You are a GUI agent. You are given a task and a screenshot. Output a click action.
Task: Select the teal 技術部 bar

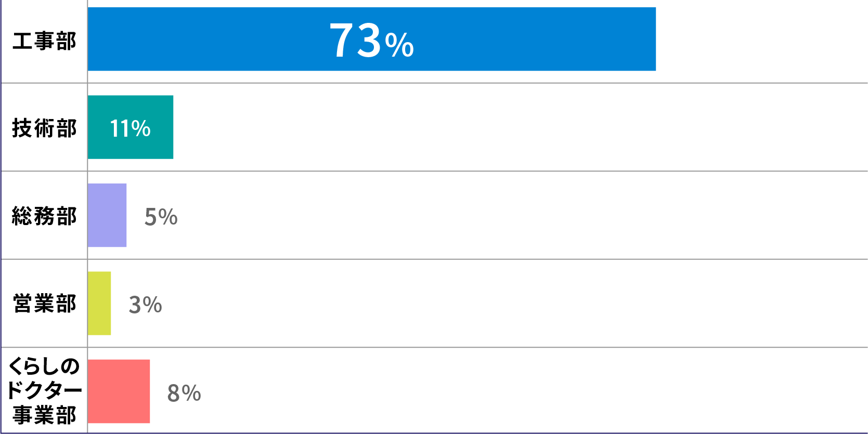(x=131, y=127)
